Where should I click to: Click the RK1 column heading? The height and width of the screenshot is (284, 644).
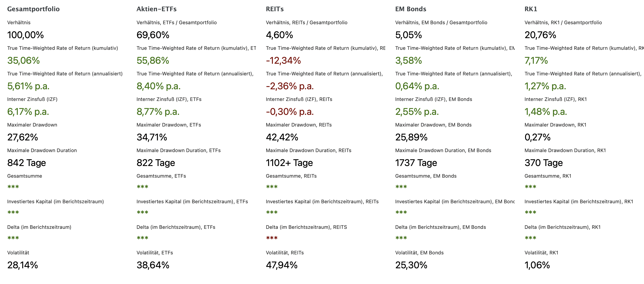coord(531,9)
